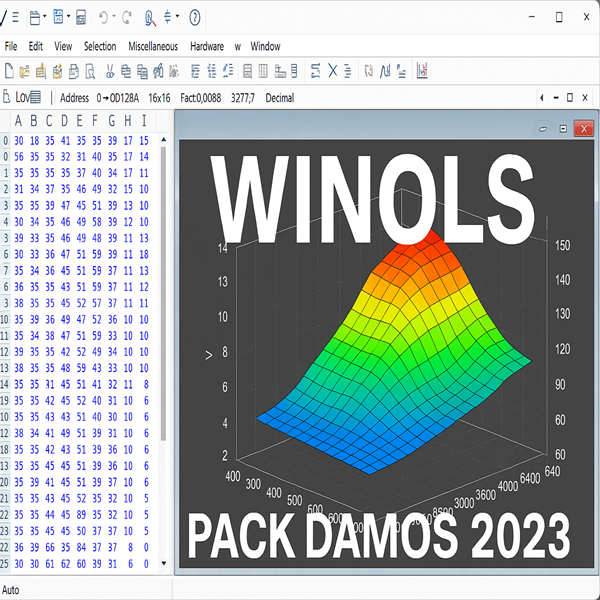
Task: Click the format painter brush icon
Action: [158, 71]
